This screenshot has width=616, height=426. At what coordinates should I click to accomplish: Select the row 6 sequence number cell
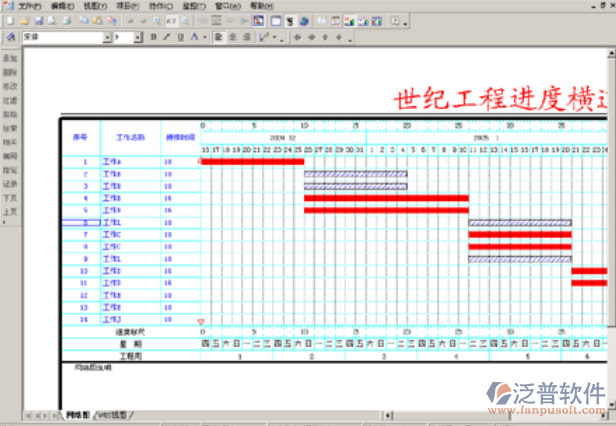(84, 223)
